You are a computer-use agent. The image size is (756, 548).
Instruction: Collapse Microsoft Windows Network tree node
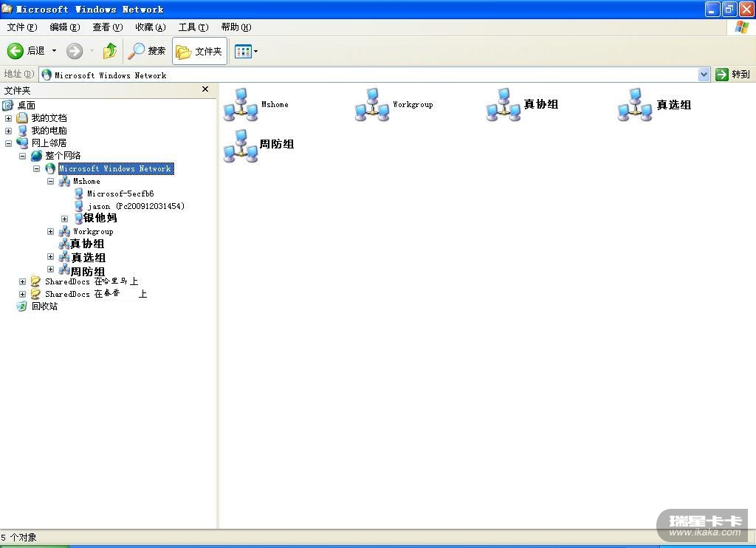36,168
